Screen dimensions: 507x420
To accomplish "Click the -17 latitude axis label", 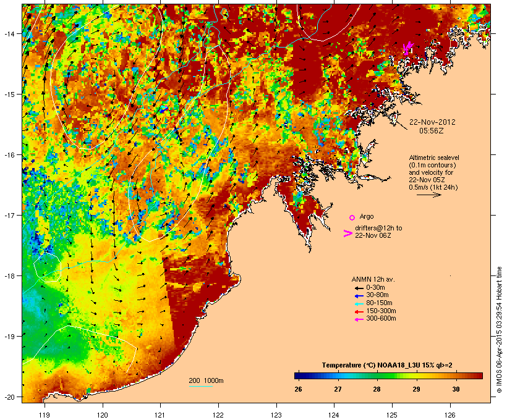I will click(x=9, y=215).
